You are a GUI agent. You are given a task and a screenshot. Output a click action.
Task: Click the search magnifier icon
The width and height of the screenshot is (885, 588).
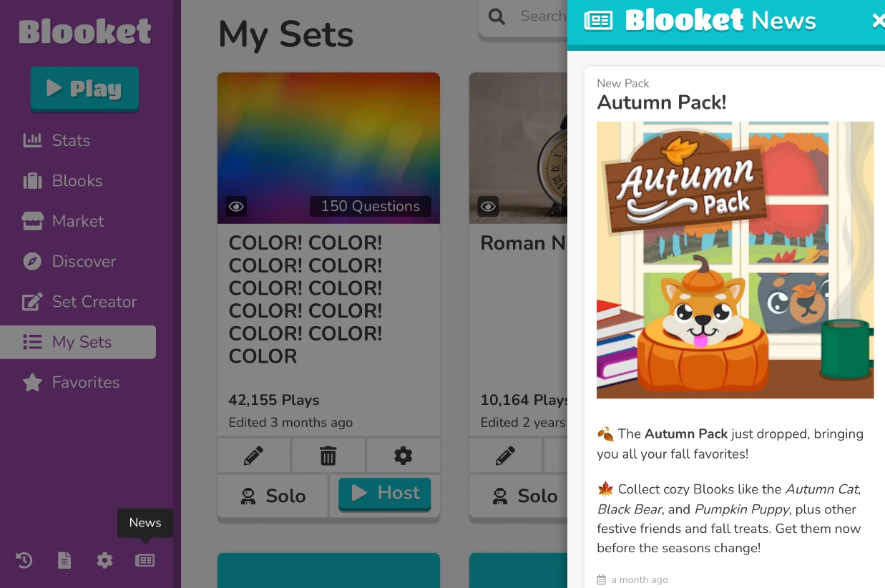[497, 16]
